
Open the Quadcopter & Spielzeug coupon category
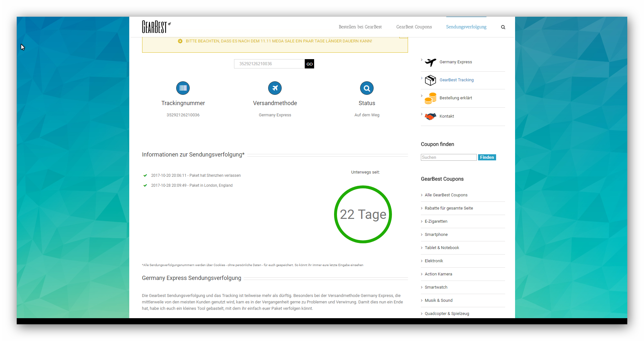pos(447,314)
